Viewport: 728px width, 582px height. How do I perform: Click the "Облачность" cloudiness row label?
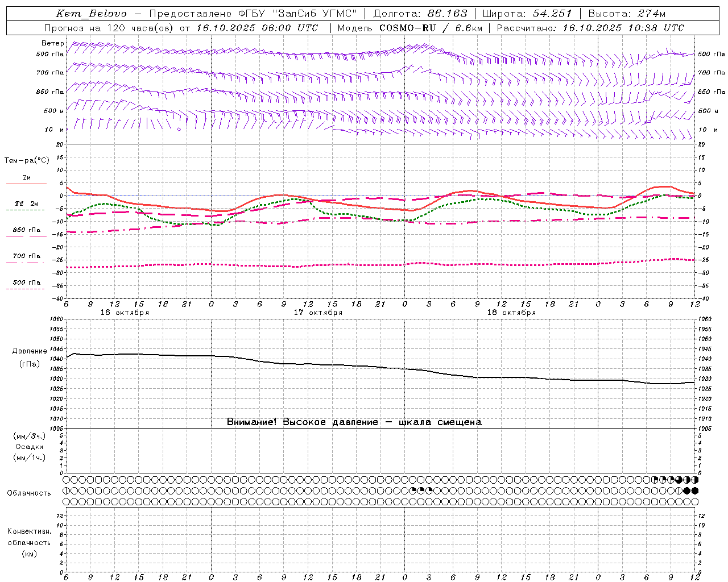point(29,493)
